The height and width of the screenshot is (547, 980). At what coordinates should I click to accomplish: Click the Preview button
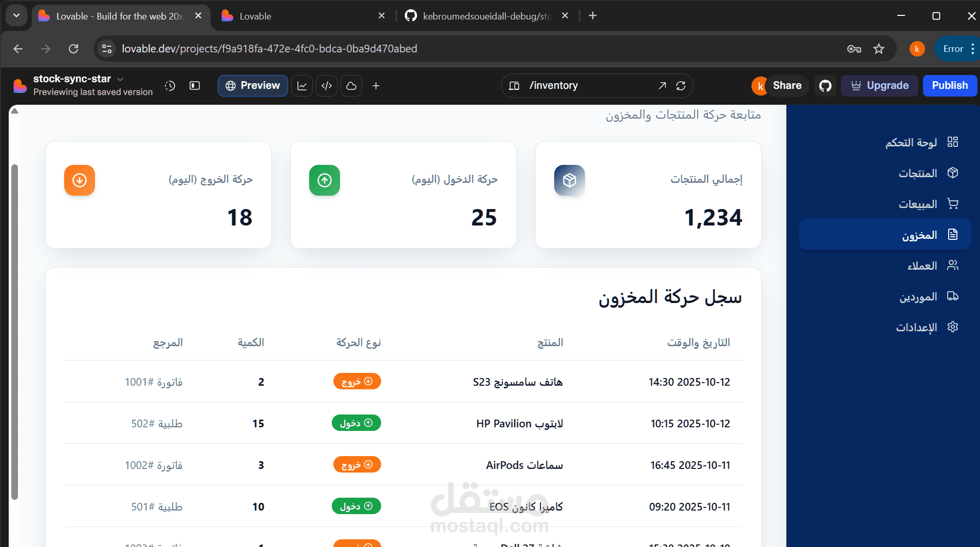click(253, 86)
